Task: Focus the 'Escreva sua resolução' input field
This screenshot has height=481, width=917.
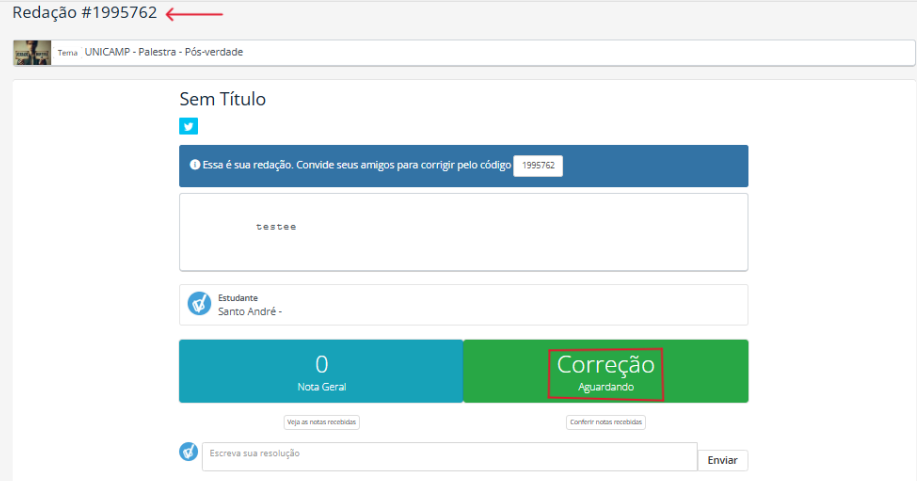Action: (450, 456)
